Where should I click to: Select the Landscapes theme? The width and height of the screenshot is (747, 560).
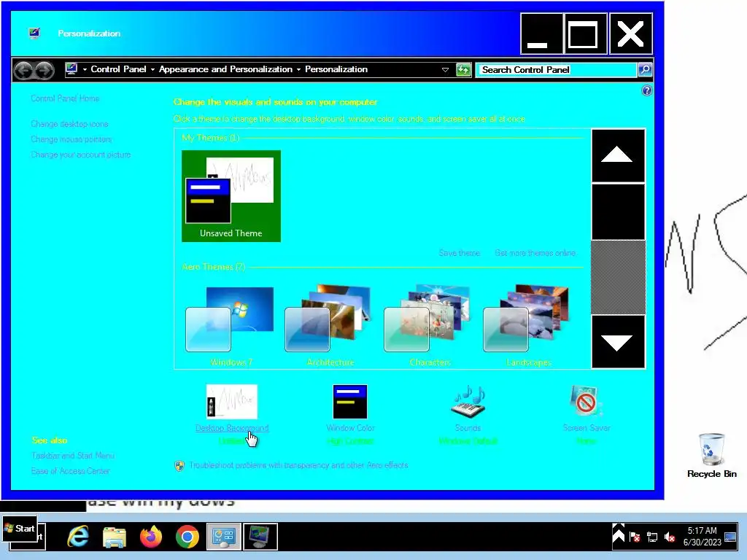tap(529, 326)
